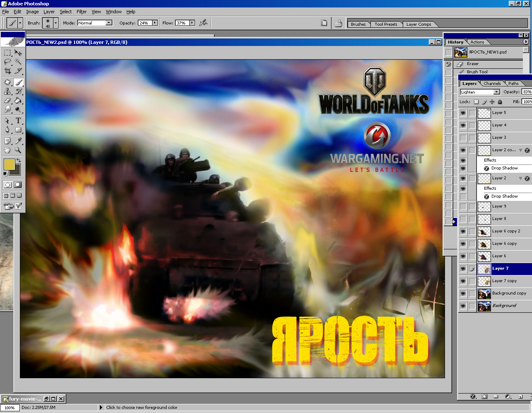The image size is (532, 413).
Task: Hide Layer 5 visibility eye
Action: (x=463, y=113)
